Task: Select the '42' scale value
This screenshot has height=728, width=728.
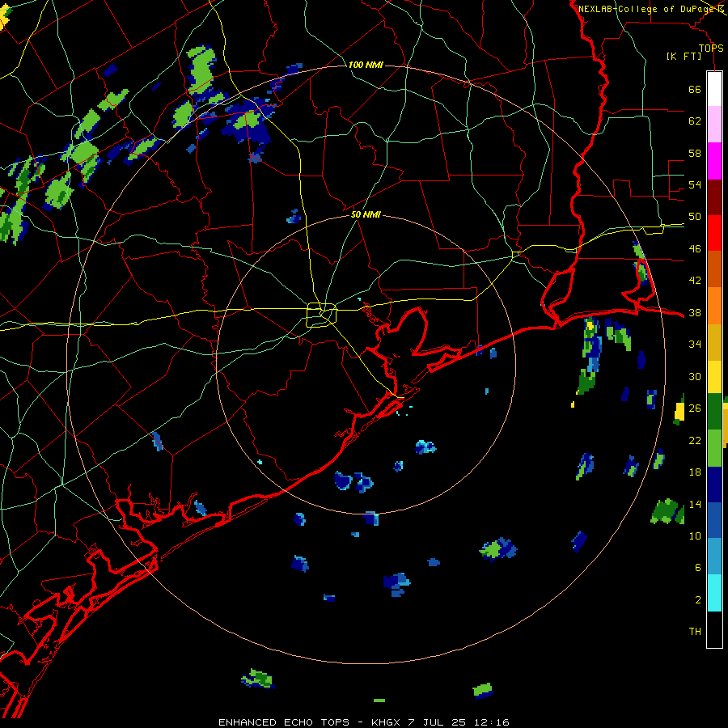Action: tap(695, 280)
